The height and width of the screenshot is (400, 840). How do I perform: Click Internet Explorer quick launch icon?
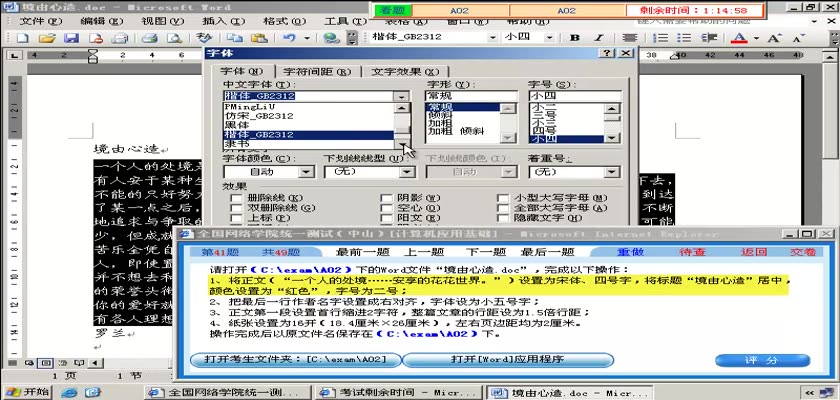coord(69,393)
